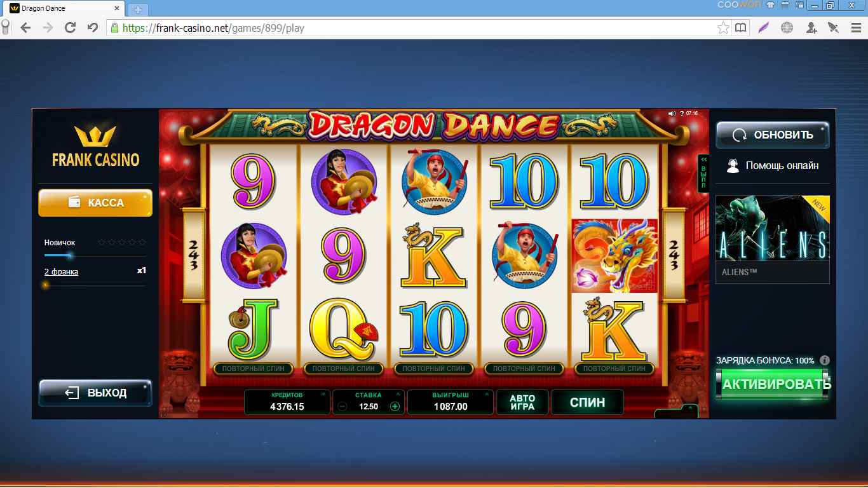This screenshot has width=868, height=488.
Task: Bookmark this page with the star icon
Action: coord(723,27)
